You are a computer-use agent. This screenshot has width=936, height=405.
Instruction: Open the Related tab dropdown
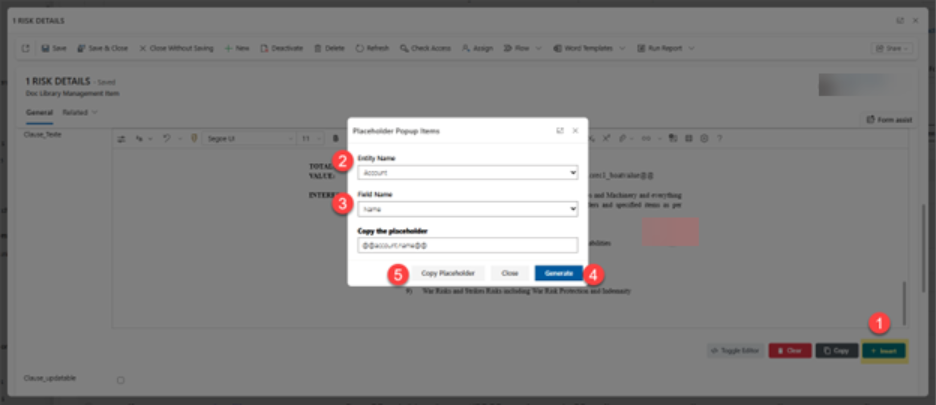(x=80, y=112)
